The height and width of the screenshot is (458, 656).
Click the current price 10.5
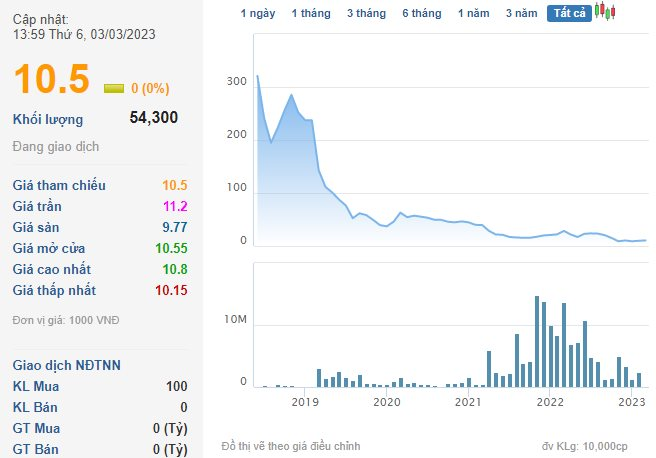pos(52,80)
